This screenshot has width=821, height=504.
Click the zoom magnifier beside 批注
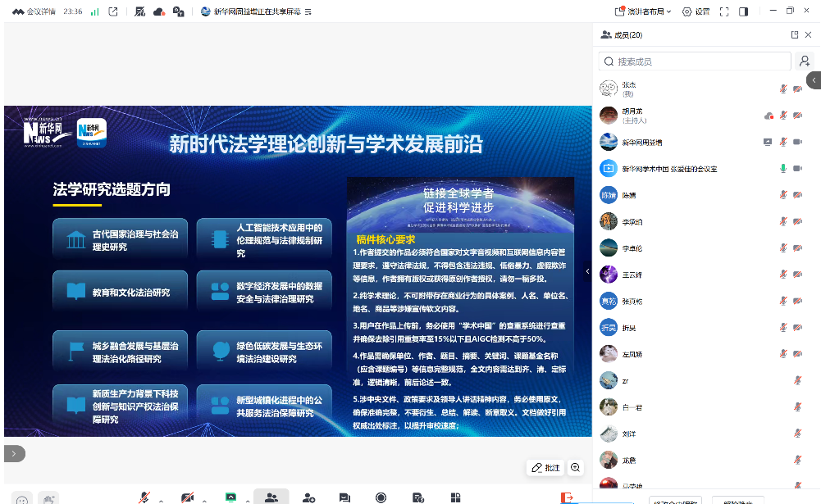point(576,467)
